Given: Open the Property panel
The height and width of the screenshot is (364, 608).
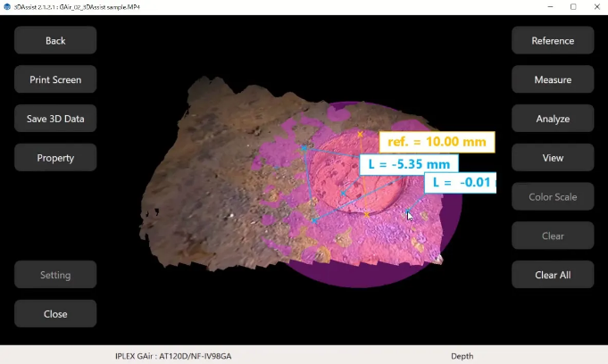Looking at the screenshot, I should [x=55, y=158].
